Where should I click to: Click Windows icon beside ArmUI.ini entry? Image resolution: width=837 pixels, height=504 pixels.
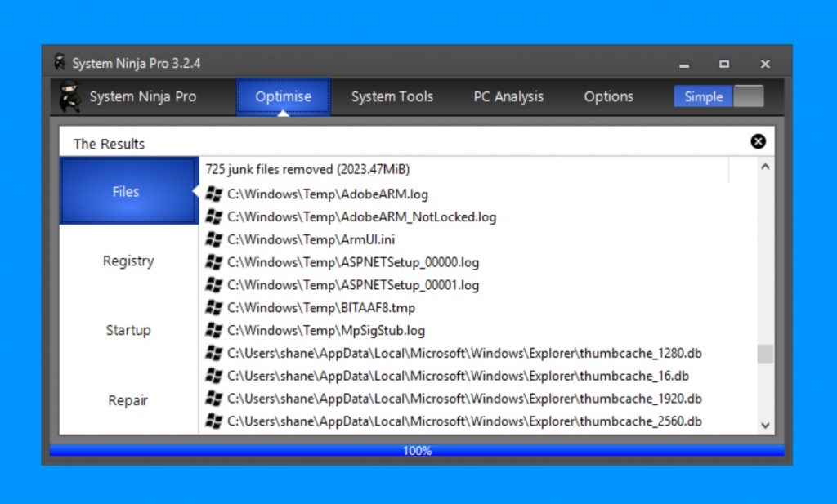[x=214, y=240]
